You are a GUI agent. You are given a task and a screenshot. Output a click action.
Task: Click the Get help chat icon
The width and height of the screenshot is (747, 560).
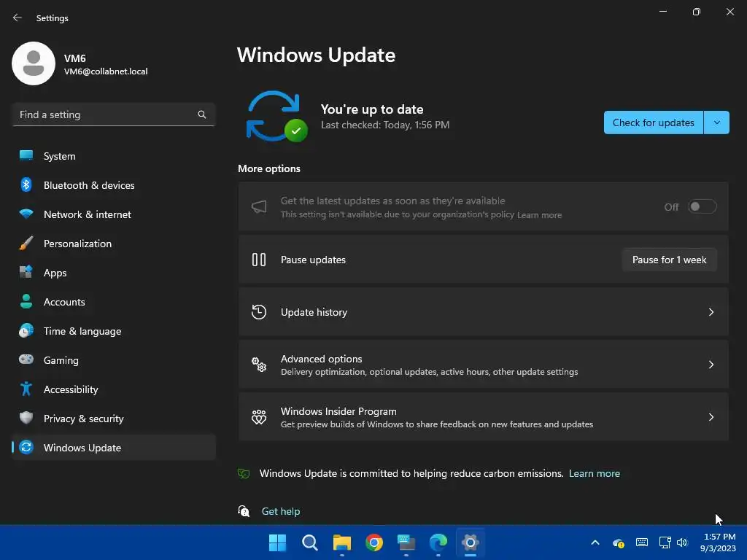point(244,511)
